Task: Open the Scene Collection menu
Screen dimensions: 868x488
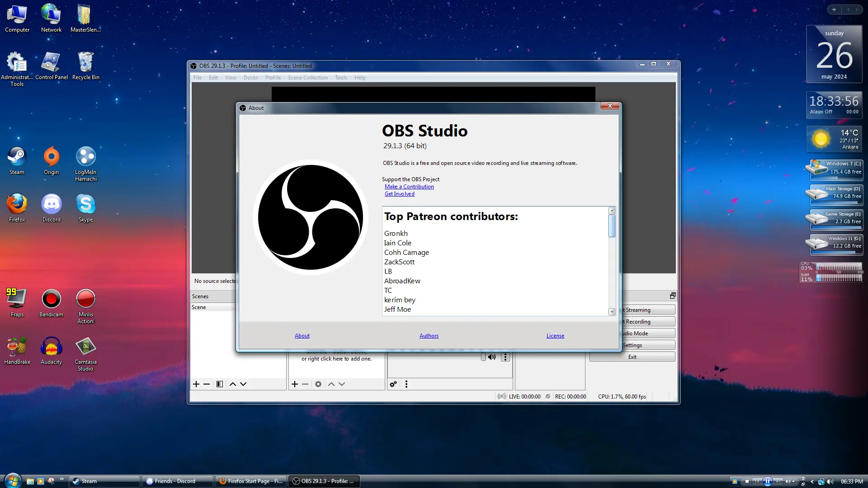Action: [x=307, y=78]
